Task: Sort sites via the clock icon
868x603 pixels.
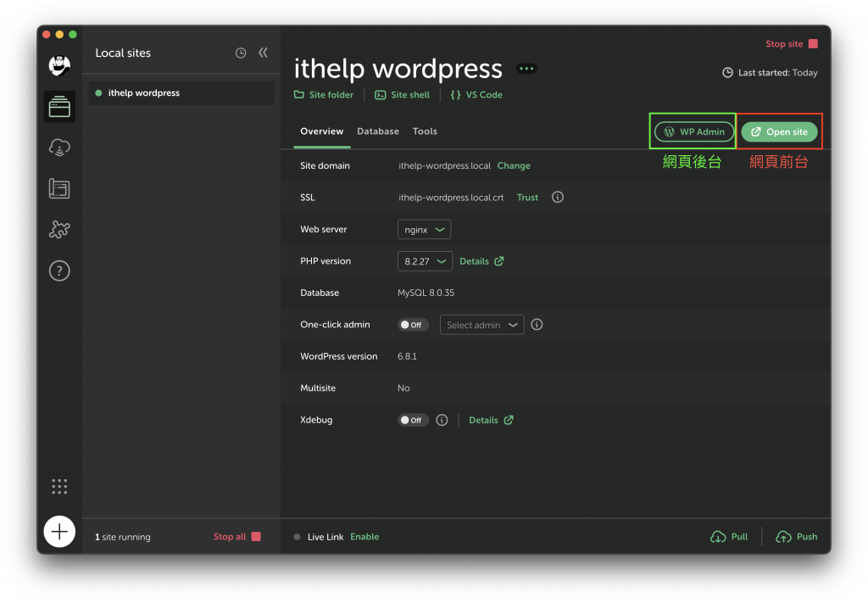Action: [240, 53]
